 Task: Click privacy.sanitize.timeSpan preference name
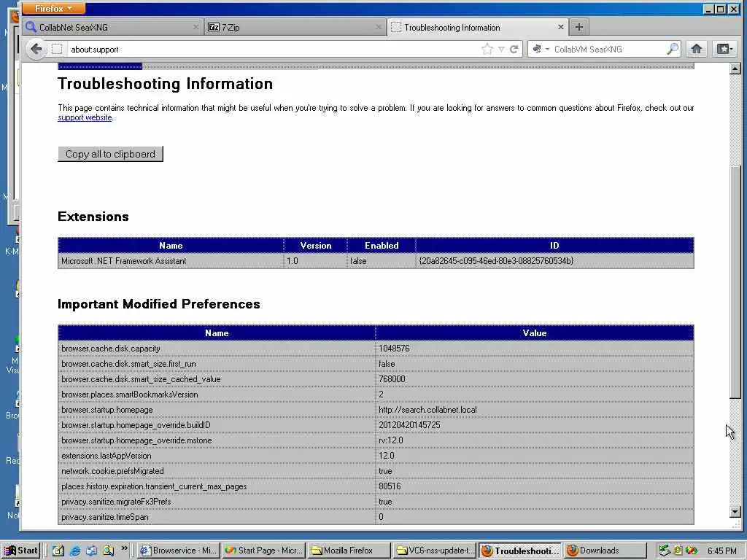105,517
